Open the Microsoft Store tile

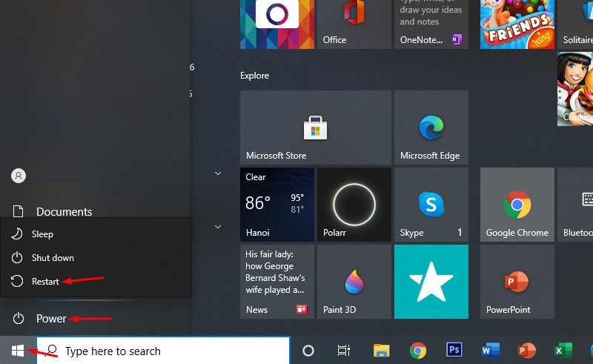[x=315, y=127]
